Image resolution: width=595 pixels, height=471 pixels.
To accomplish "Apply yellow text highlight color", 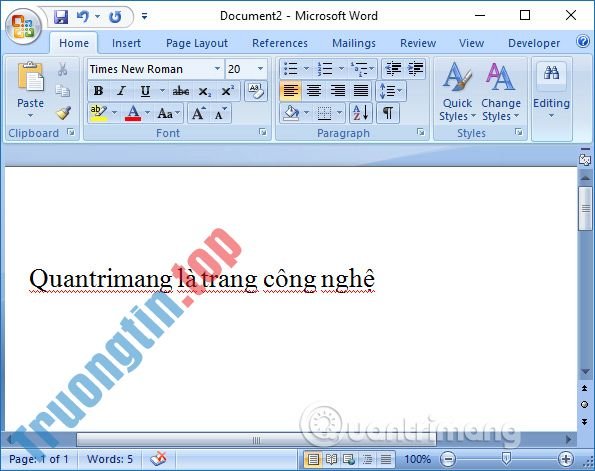I will click(98, 113).
